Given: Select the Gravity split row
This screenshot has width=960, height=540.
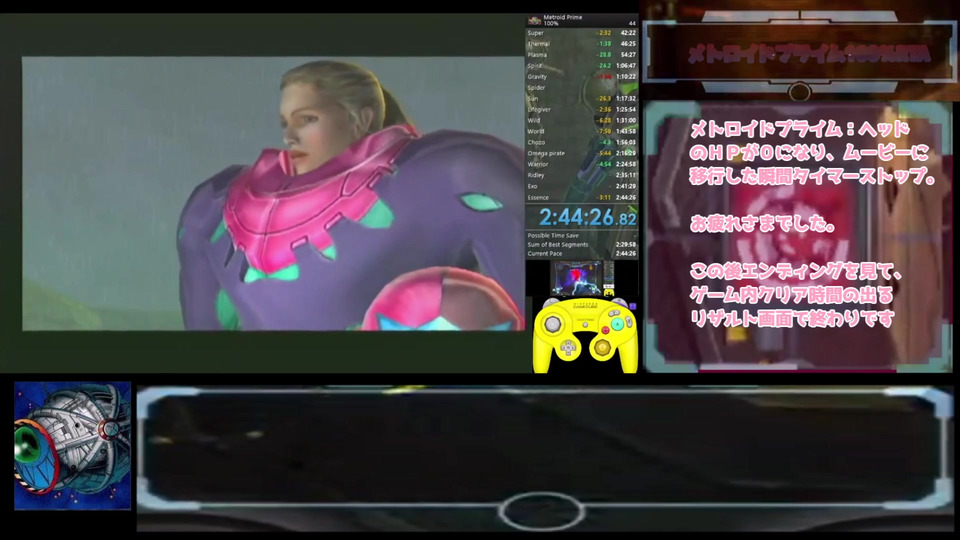Looking at the screenshot, I should pos(582,77).
